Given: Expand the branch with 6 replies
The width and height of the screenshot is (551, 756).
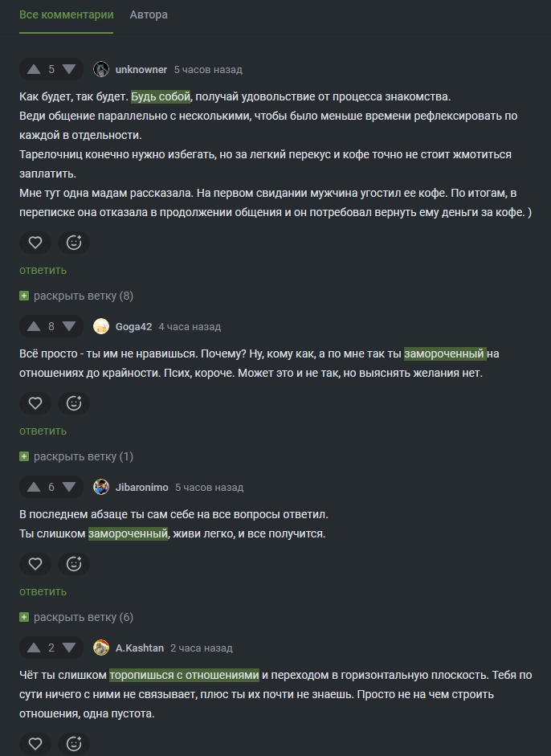Looking at the screenshot, I should click(x=76, y=617).
